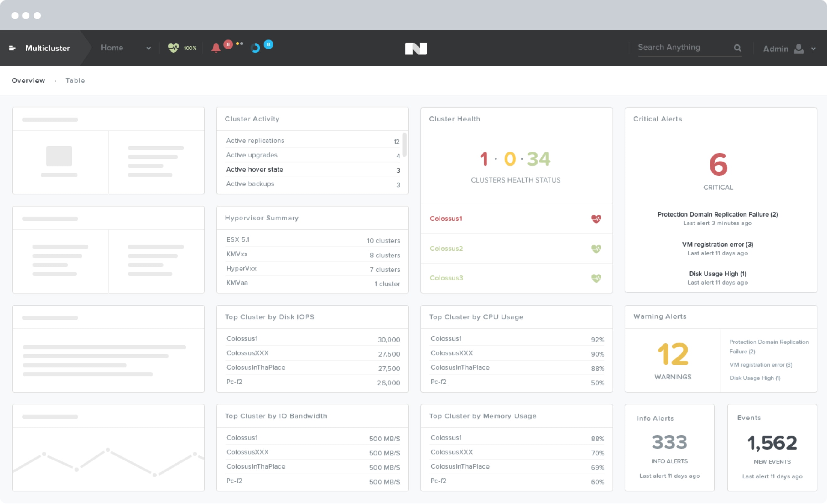Screen dimensions: 827x504
Task: Click the Admin user avatar icon
Action: (x=798, y=49)
